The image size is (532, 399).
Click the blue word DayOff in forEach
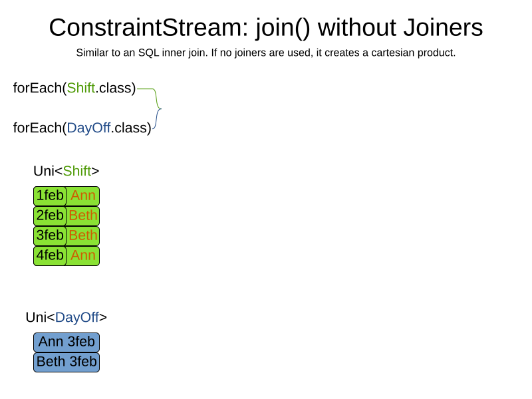click(88, 128)
